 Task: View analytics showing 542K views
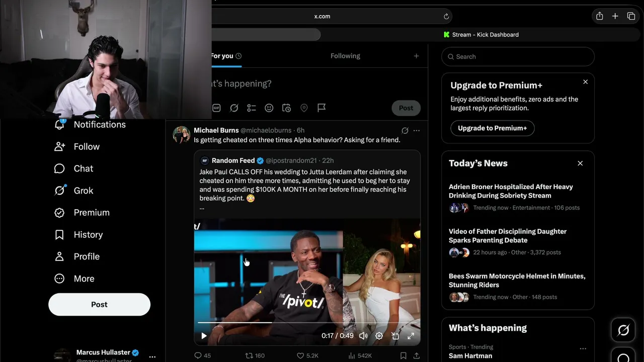tap(360, 355)
